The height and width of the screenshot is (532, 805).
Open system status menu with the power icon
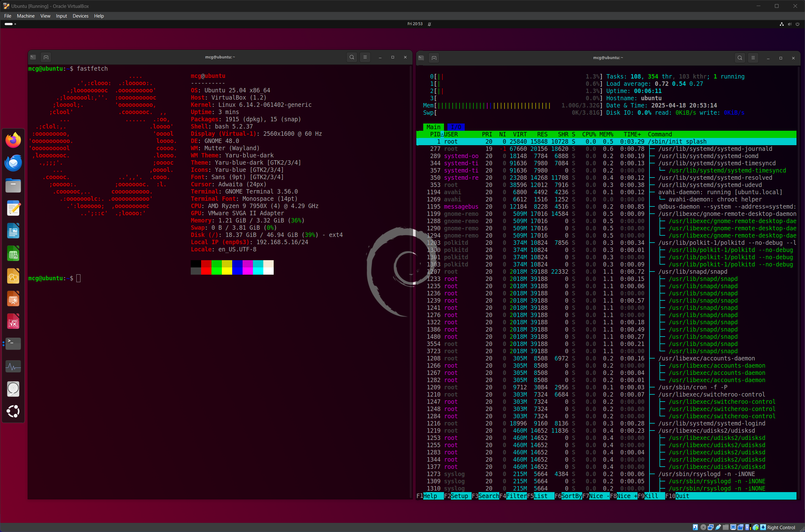coord(797,24)
